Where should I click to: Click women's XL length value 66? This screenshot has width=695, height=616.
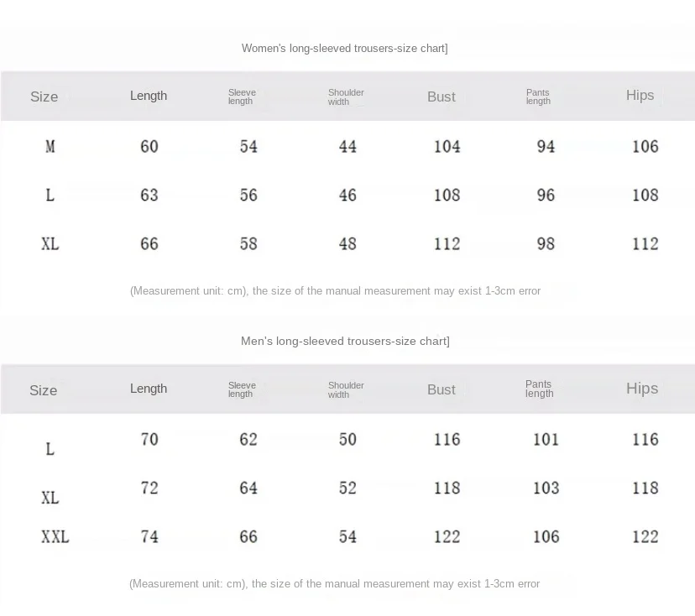149,244
